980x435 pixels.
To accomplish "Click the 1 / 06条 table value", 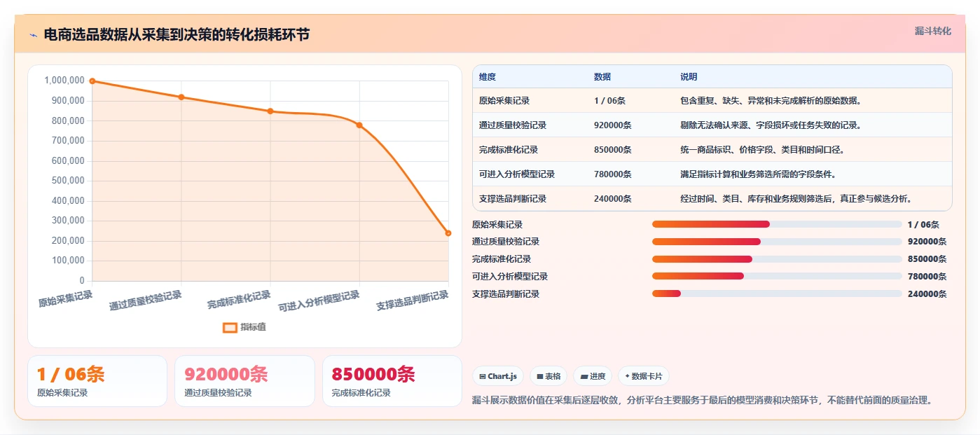I will pyautogui.click(x=609, y=101).
